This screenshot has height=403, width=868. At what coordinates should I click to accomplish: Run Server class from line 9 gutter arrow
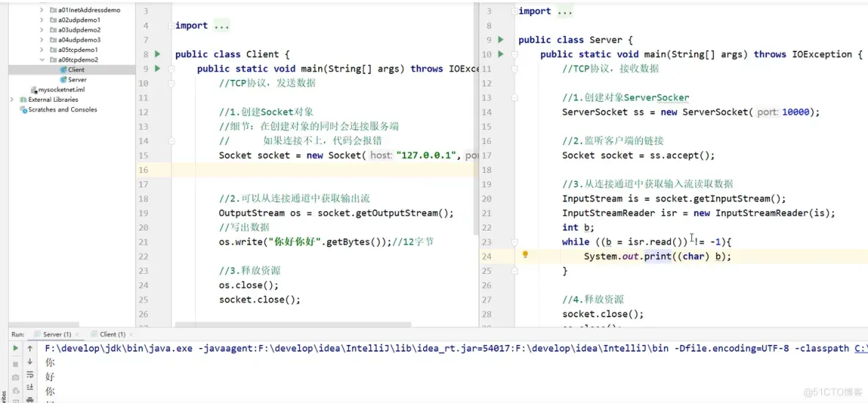501,40
